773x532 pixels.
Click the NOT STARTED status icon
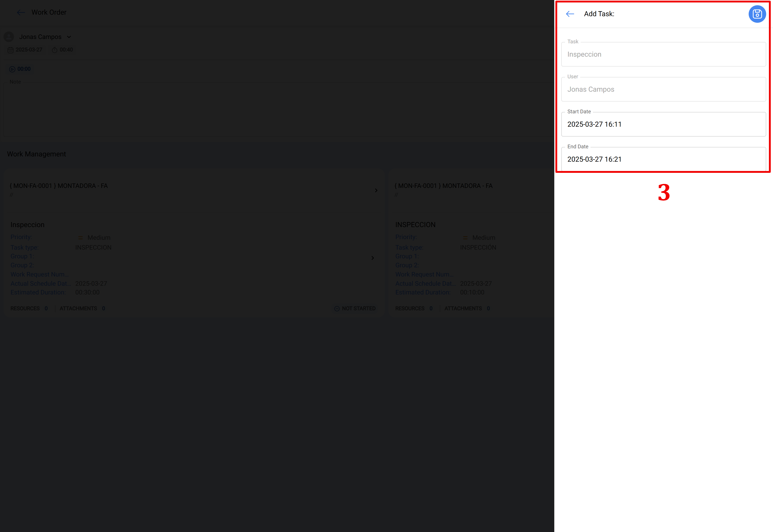click(x=337, y=309)
